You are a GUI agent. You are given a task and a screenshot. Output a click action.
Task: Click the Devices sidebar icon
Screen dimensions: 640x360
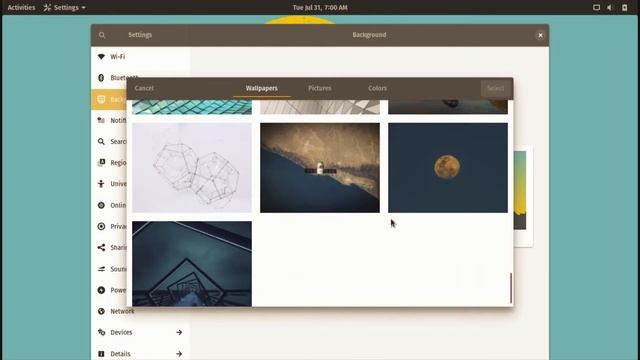101,332
